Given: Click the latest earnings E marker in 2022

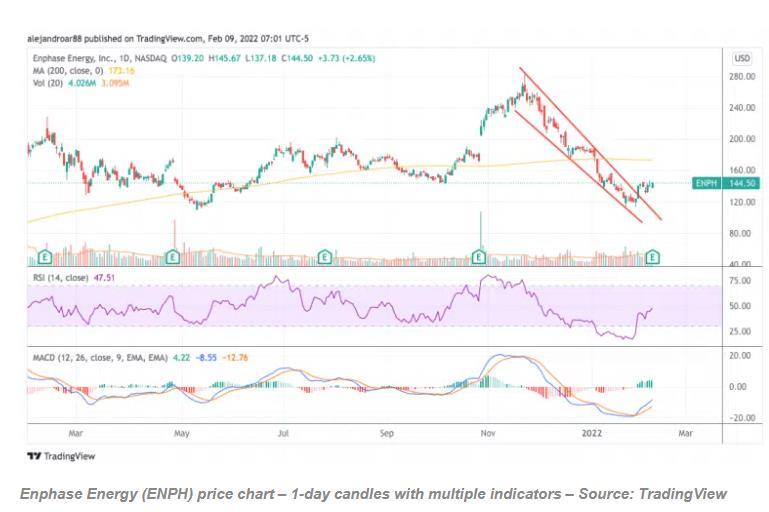Looking at the screenshot, I should [652, 256].
